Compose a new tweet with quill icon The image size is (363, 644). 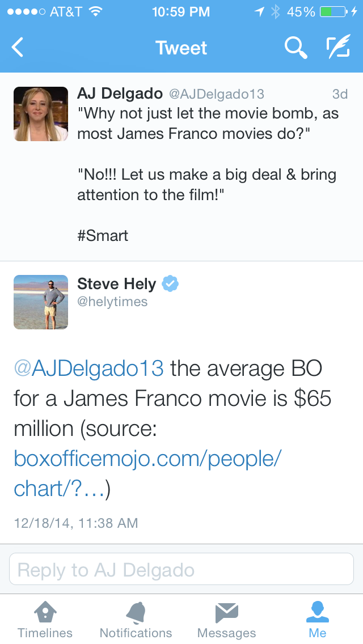[x=338, y=48]
